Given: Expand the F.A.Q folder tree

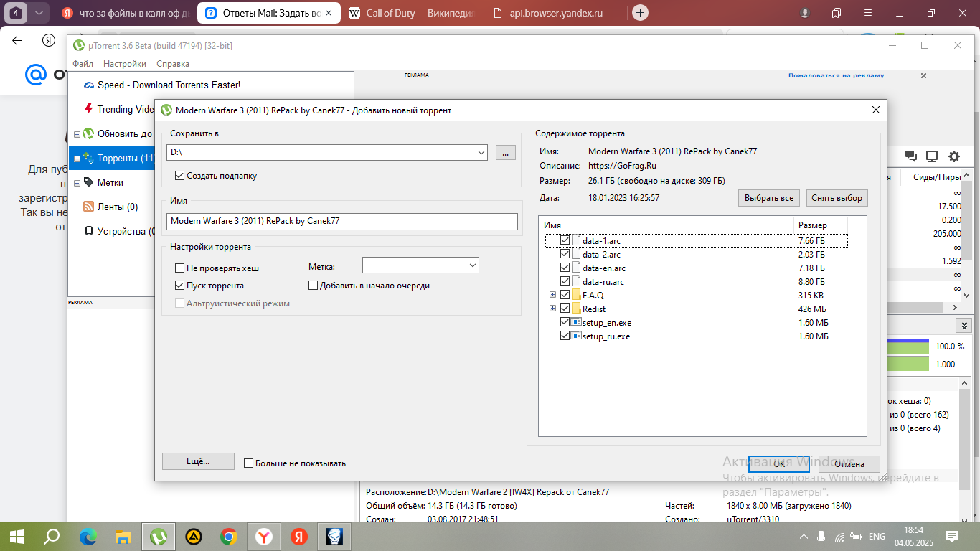Looking at the screenshot, I should [552, 295].
